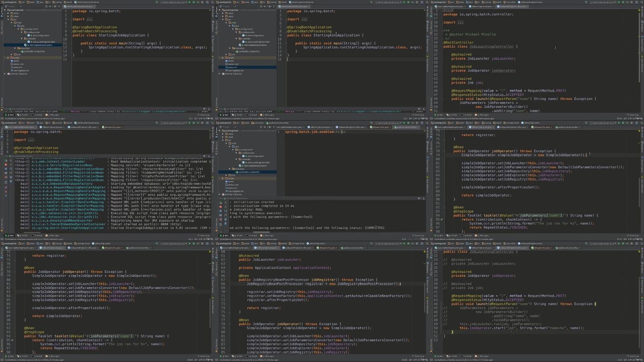Viewport: 644px width, 362px height.
Task: Click green Run icon in application.properties frame toolbar
Action: (405, 123)
